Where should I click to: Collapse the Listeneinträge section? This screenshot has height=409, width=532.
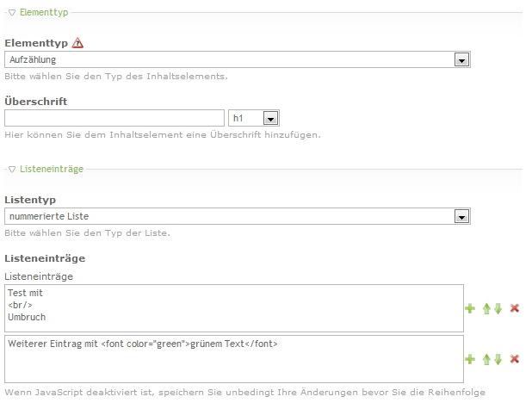(x=12, y=169)
